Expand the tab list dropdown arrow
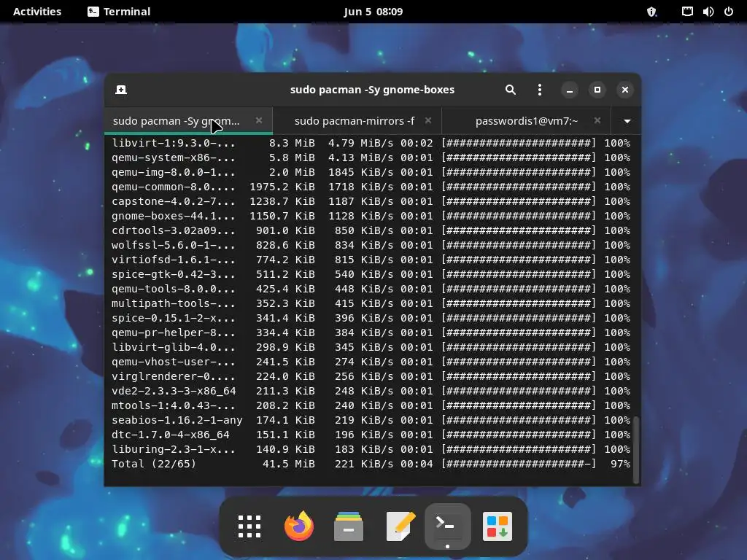 [x=627, y=121]
